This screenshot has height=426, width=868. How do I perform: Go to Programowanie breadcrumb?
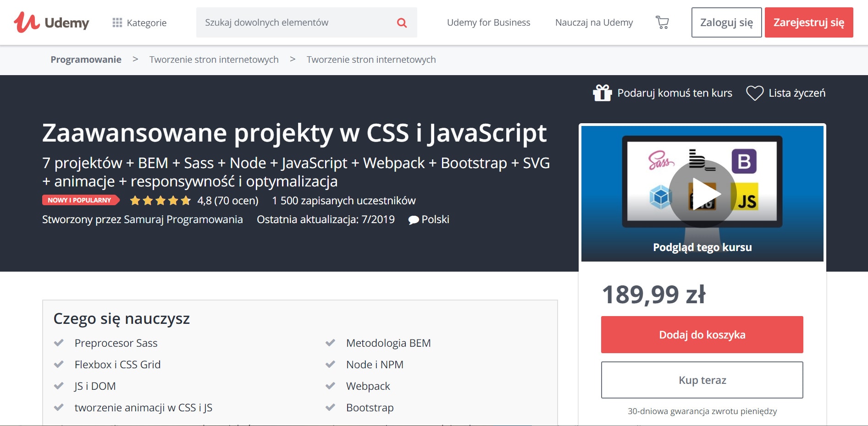pos(86,60)
